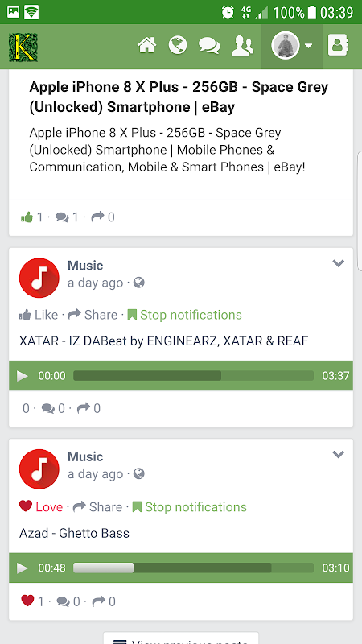The image size is (362, 644).
Task: Open the home feed icon
Action: (x=147, y=45)
